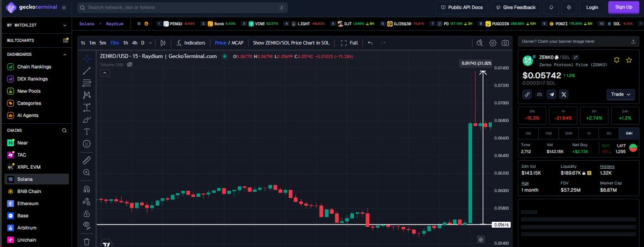Collapse indicator legend arrow

(105, 73)
